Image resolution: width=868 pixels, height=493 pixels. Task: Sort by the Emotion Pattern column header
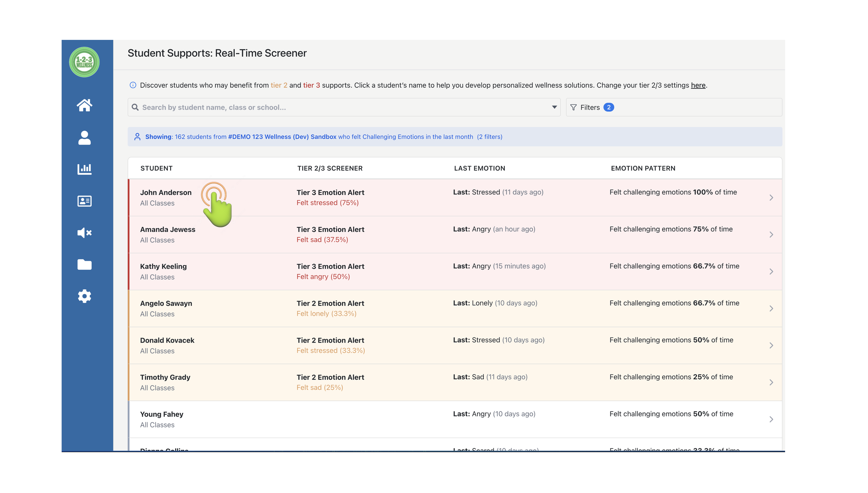643,168
